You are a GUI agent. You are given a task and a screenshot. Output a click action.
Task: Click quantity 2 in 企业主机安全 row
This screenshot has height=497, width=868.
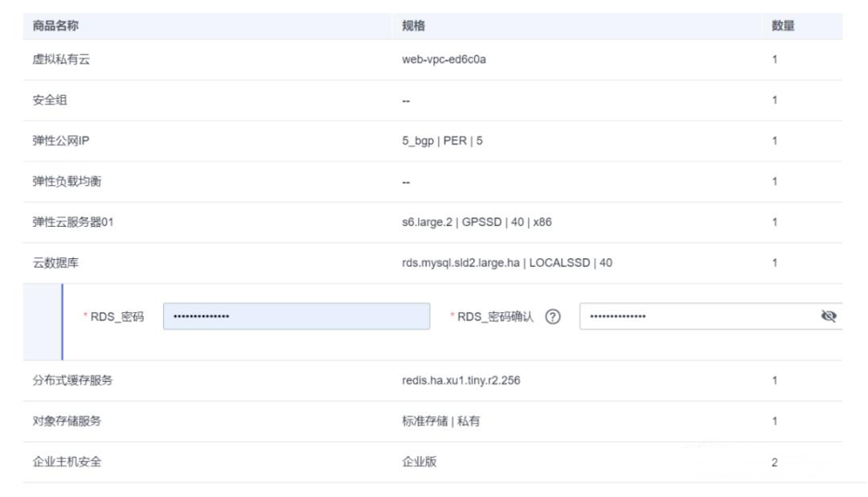point(775,462)
